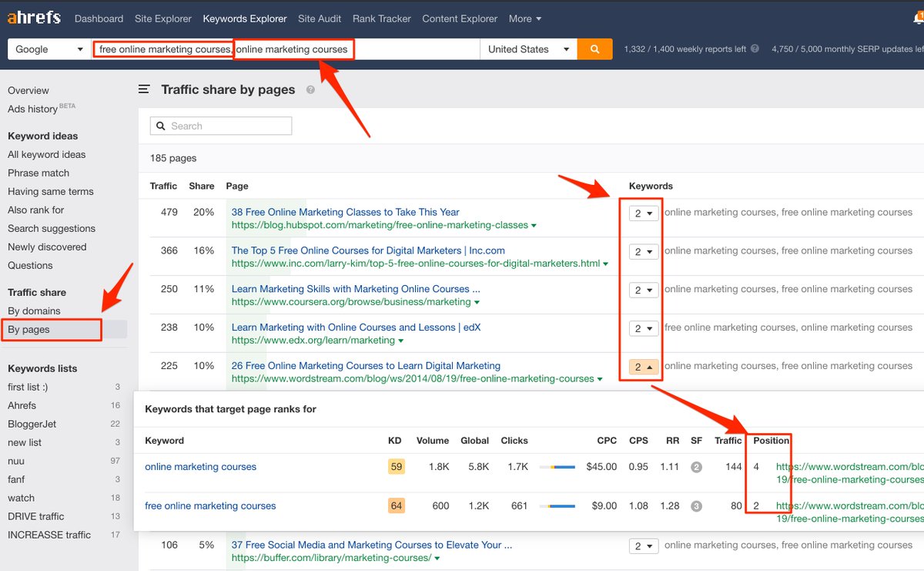Open Site Explorer tab
This screenshot has height=571, width=924.
[x=163, y=18]
